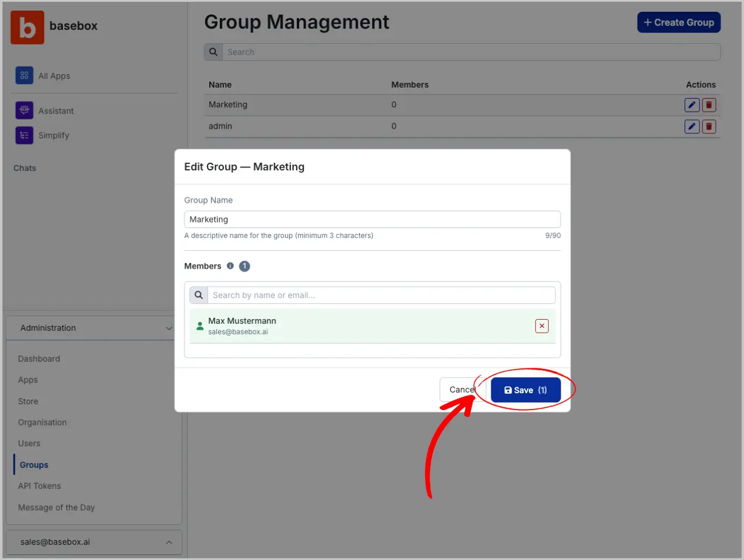Click the Simplify app icon
744x560 pixels.
(x=24, y=135)
